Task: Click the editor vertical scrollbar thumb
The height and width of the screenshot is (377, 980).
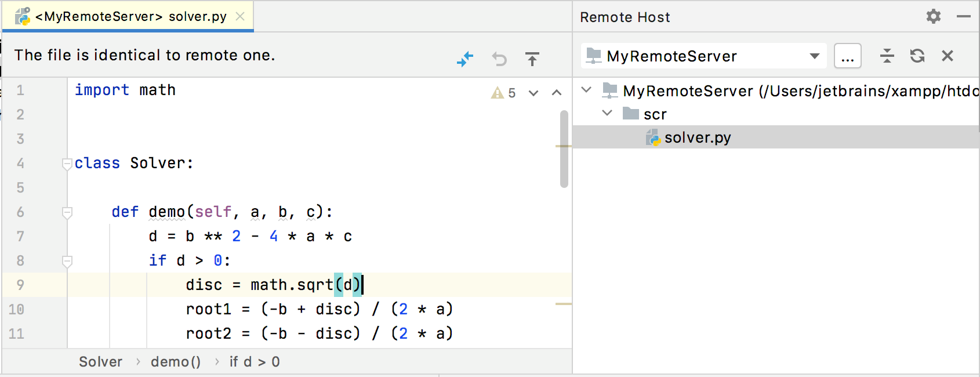Action: [564, 149]
